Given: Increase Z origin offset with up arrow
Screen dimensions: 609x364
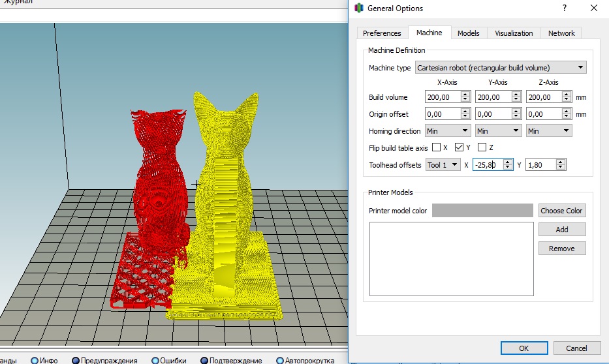Looking at the screenshot, I should pos(567,112).
